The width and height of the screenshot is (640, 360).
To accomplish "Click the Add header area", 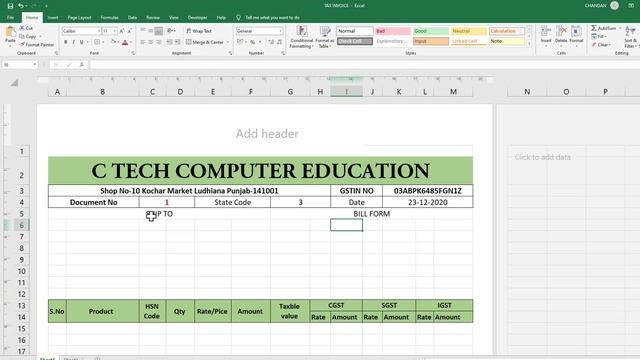I will pos(267,133).
